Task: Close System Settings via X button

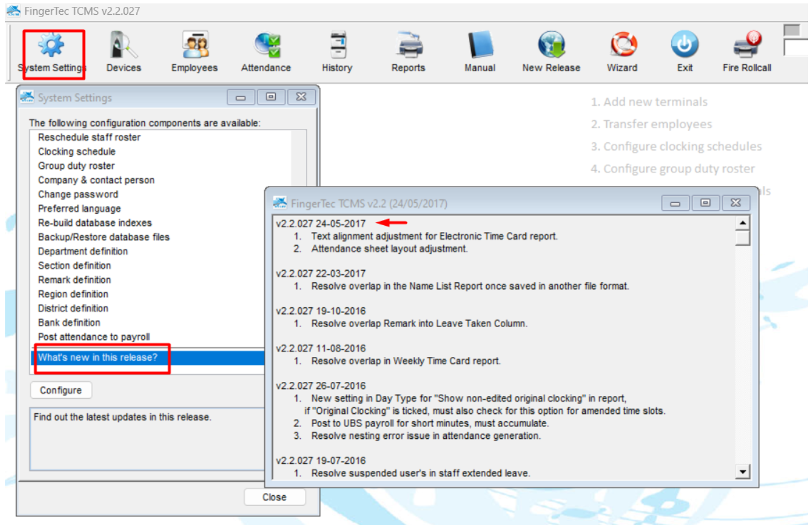Action: [301, 97]
